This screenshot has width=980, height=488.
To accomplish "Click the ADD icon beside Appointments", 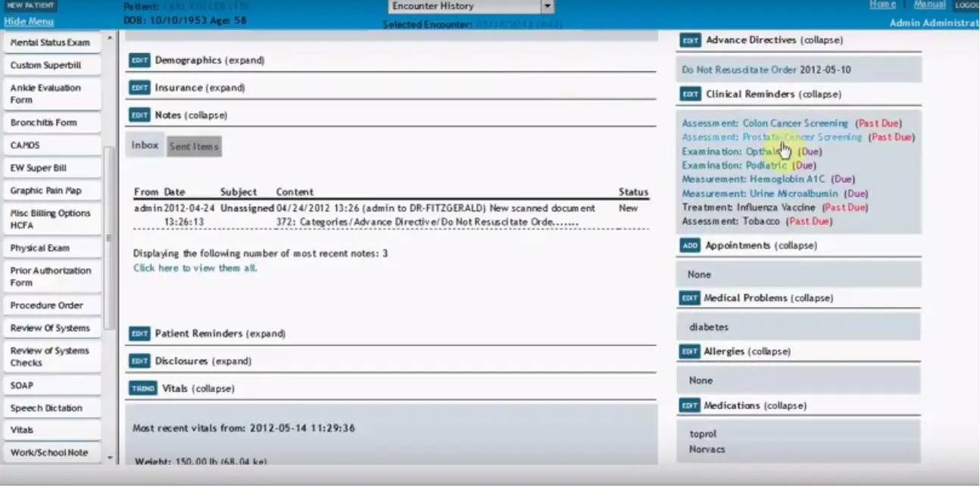I will coord(689,245).
